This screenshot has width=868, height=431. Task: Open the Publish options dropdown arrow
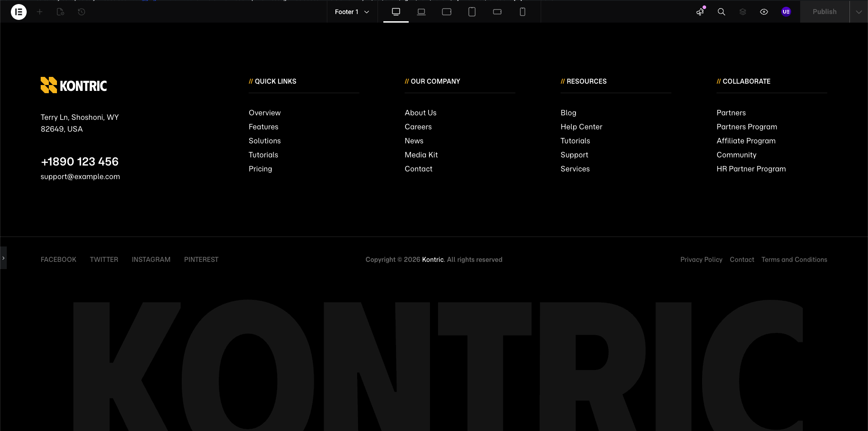[859, 12]
